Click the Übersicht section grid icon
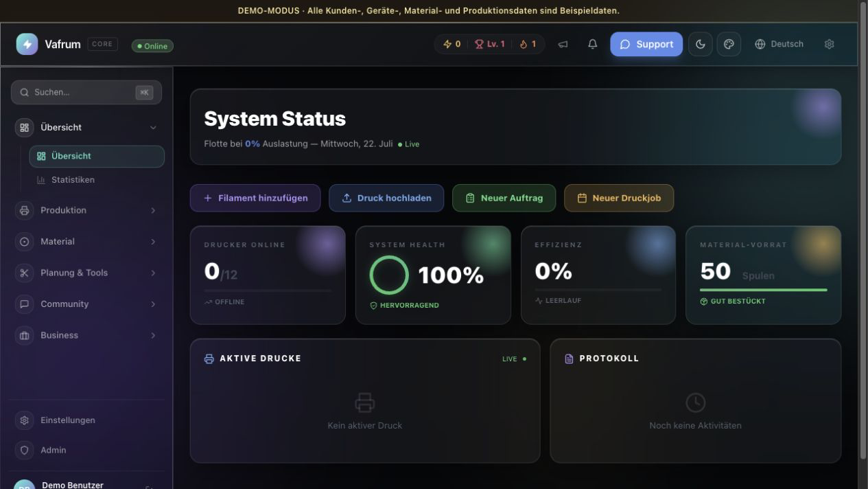 25,128
